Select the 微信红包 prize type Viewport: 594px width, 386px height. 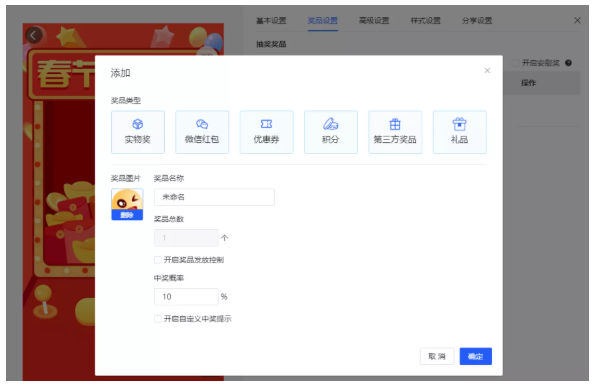point(202,132)
